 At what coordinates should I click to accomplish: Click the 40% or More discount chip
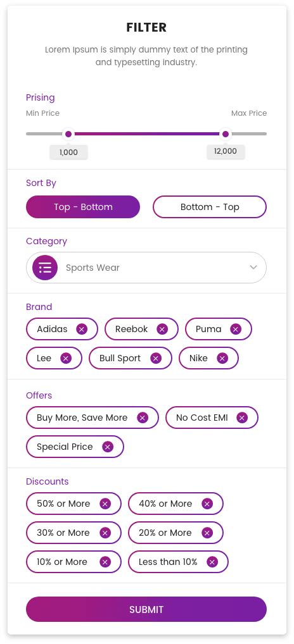click(x=176, y=504)
